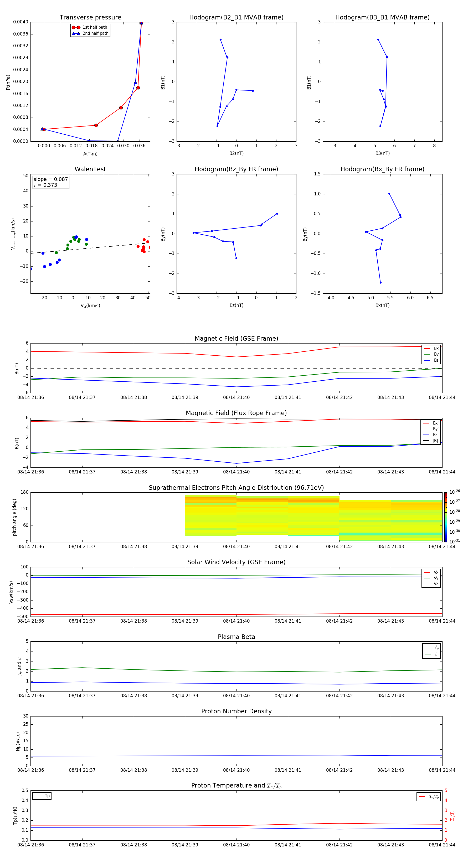Select the Vx legend entry
This screenshot has height=868, width=473.
click(431, 572)
